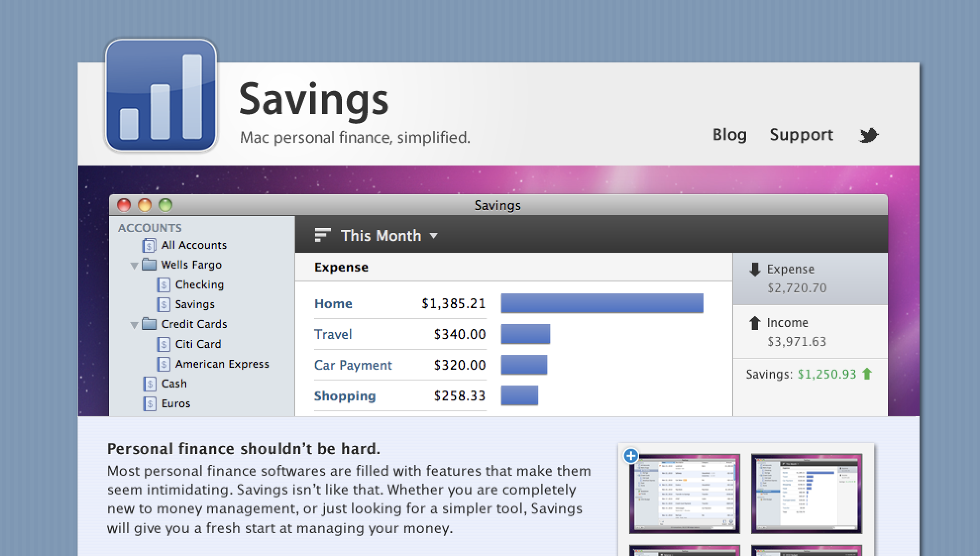Open the Blog link
This screenshot has height=556, width=980.
point(729,134)
